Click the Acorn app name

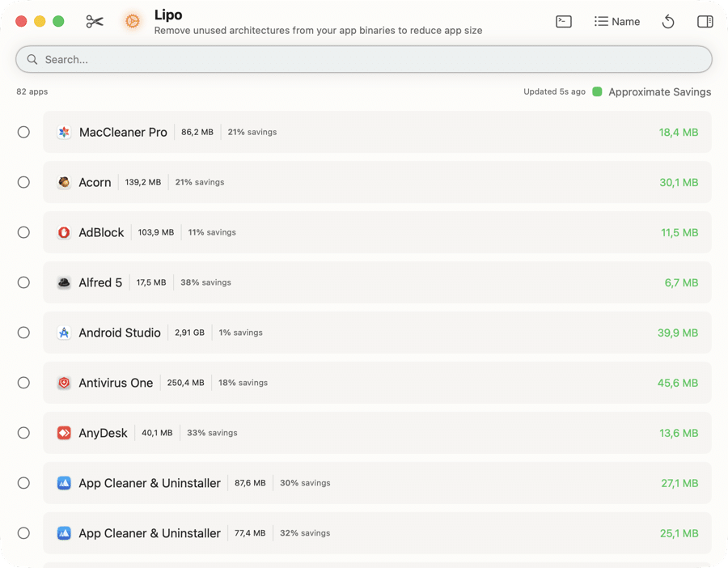pyautogui.click(x=95, y=183)
